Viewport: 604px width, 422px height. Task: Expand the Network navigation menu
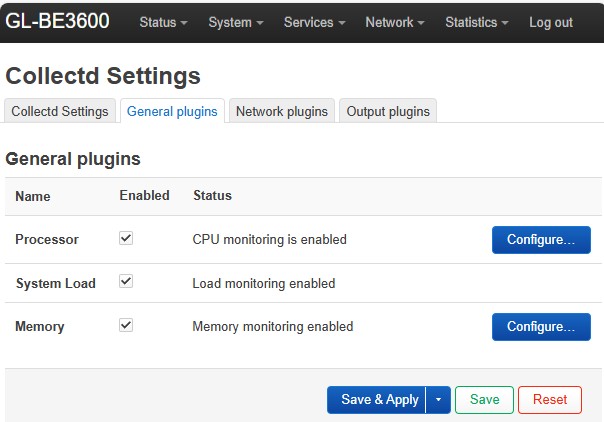pyautogui.click(x=394, y=22)
